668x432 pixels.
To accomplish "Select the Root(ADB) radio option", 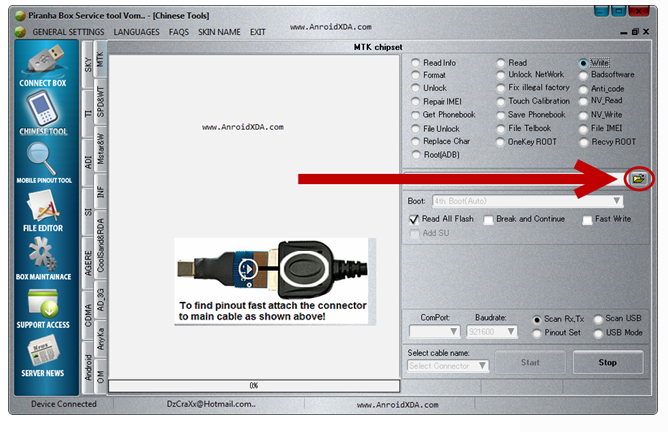I will (x=416, y=155).
